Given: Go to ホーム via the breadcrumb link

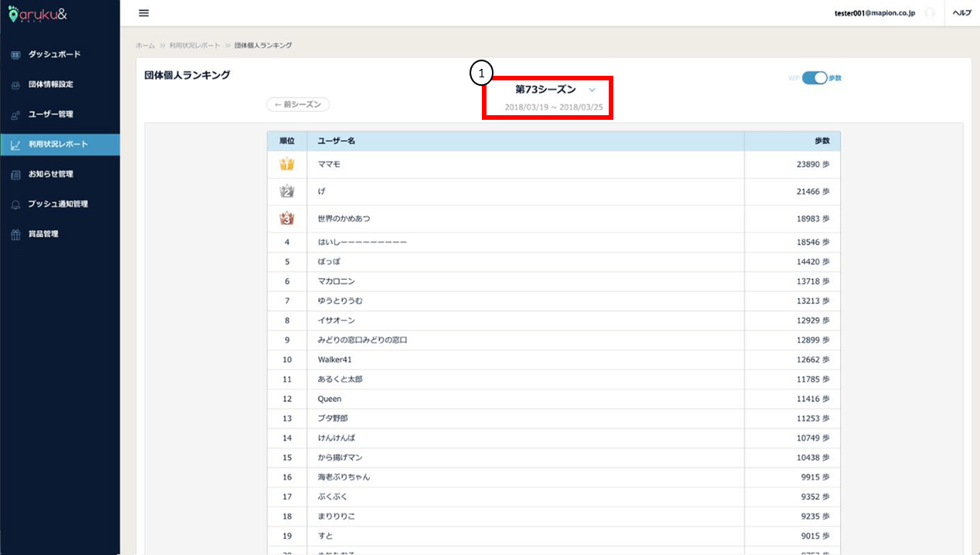Looking at the screenshot, I should coord(145,45).
